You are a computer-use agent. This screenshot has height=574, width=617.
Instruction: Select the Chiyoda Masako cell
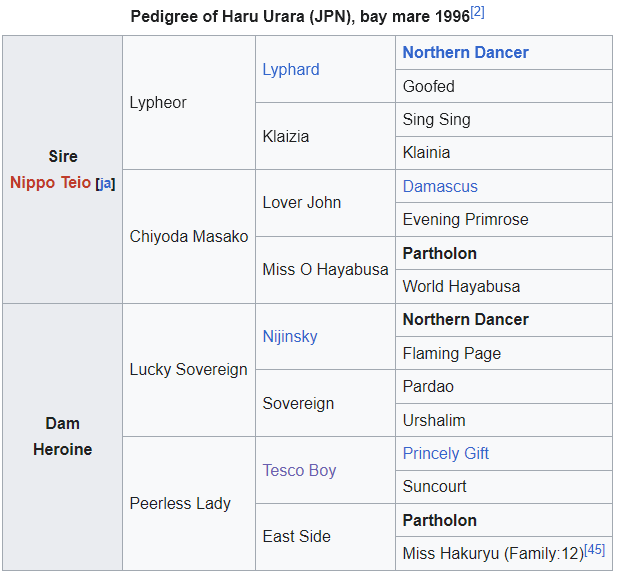coord(189,236)
